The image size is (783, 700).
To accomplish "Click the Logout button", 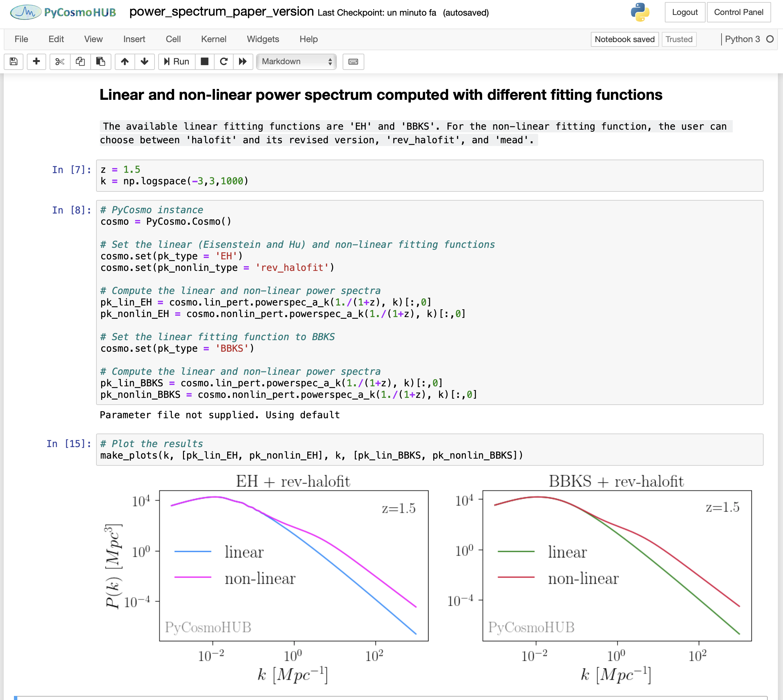I will [685, 12].
